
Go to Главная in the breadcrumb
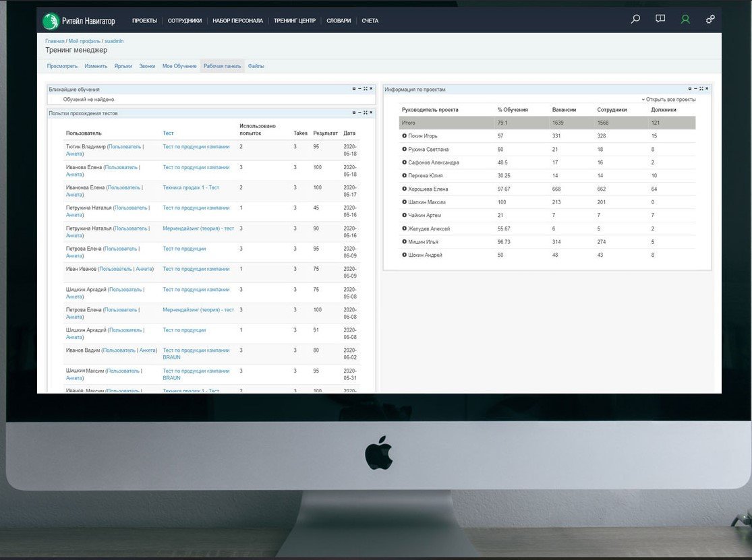[55, 41]
